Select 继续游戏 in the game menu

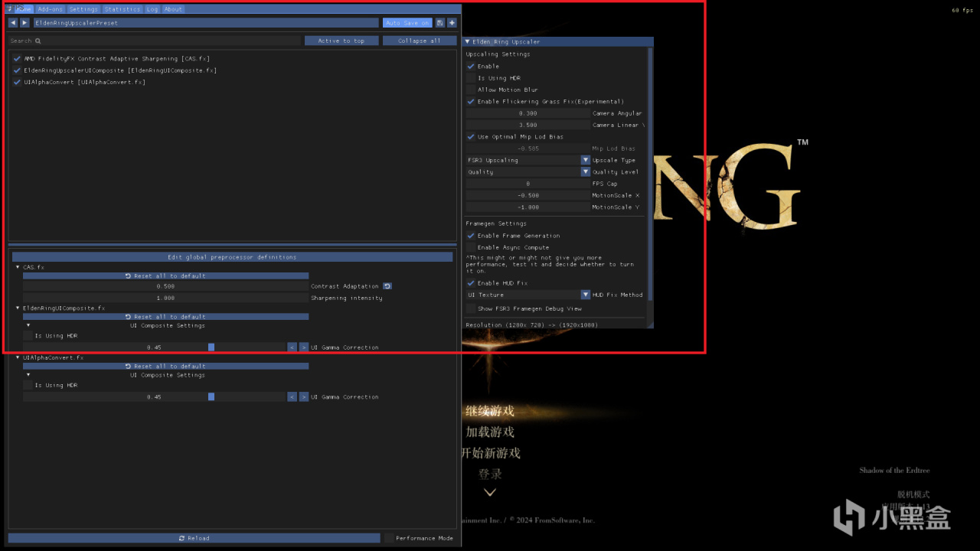[x=490, y=411]
